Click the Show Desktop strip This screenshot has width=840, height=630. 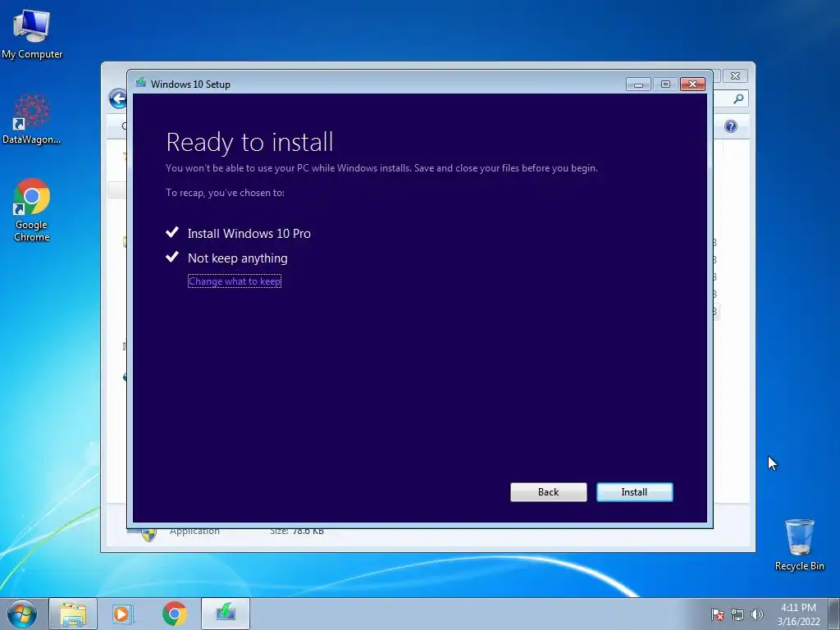pyautogui.click(x=834, y=614)
